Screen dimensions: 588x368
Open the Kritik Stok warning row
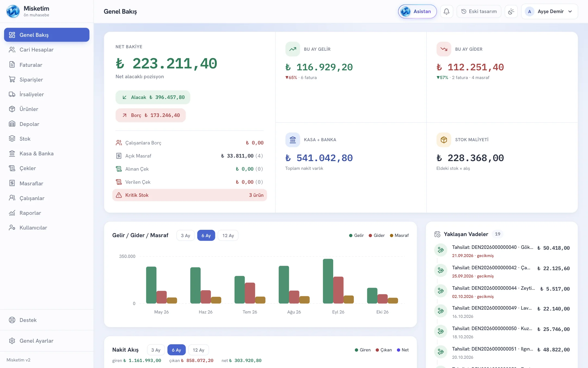(189, 195)
